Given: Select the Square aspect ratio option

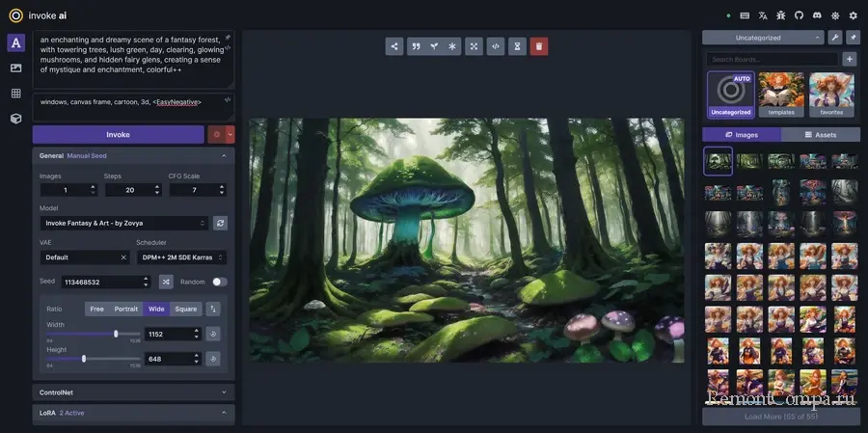Looking at the screenshot, I should 185,309.
